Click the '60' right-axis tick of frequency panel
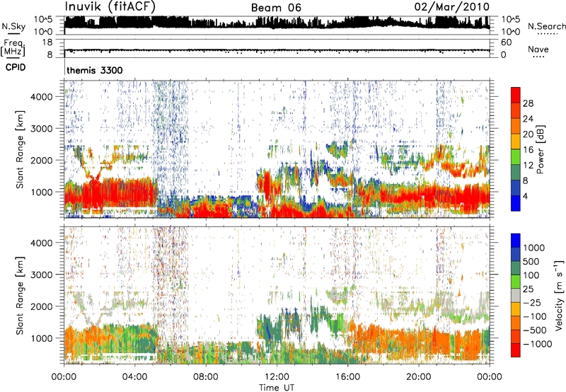 pyautogui.click(x=506, y=42)
